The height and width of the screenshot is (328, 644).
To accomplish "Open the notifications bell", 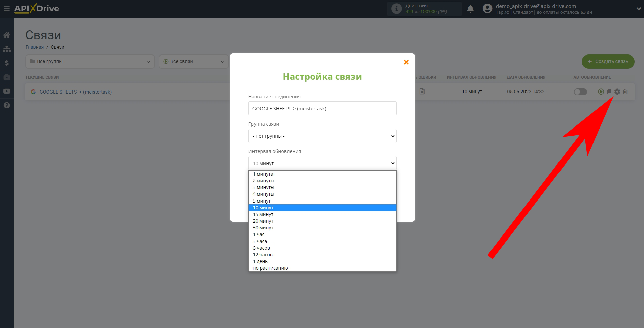I will [470, 9].
